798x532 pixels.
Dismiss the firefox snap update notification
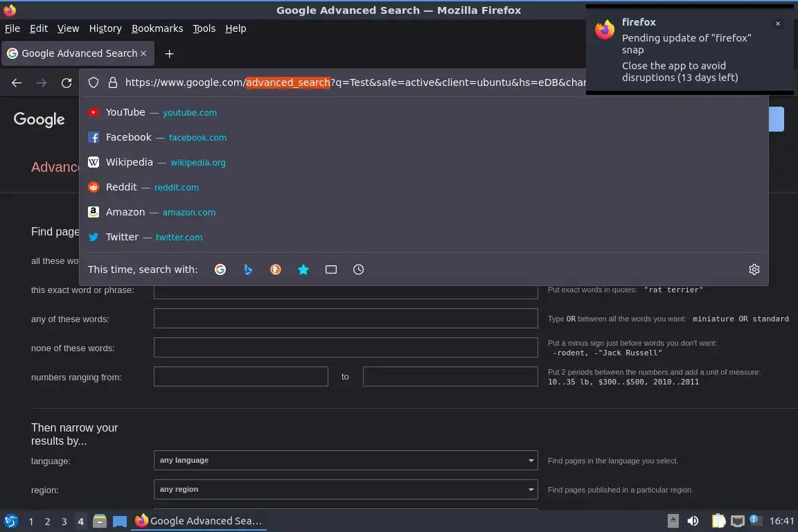pos(777,24)
